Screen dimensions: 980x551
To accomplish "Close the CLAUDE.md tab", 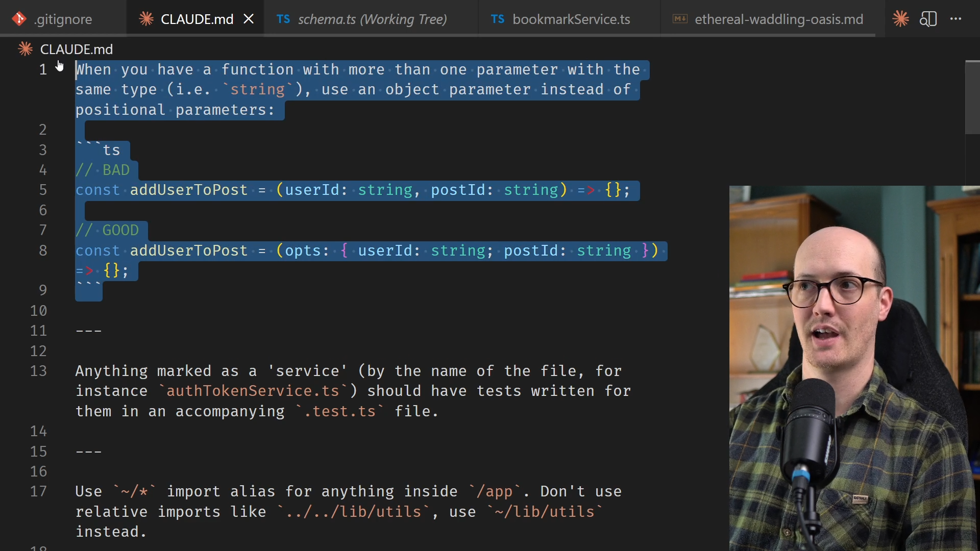I will click(x=249, y=19).
